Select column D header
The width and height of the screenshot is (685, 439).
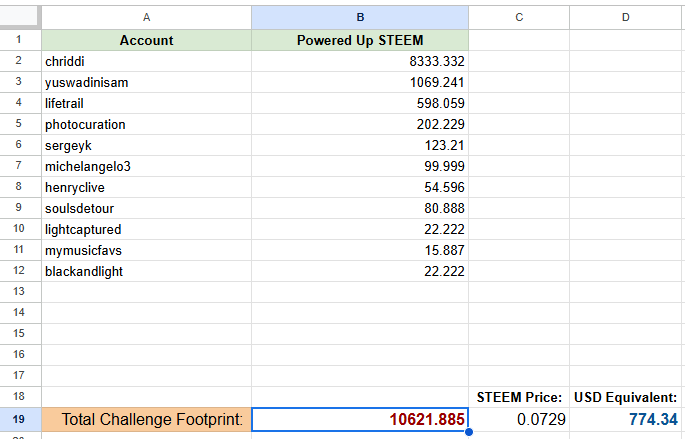(x=625, y=17)
